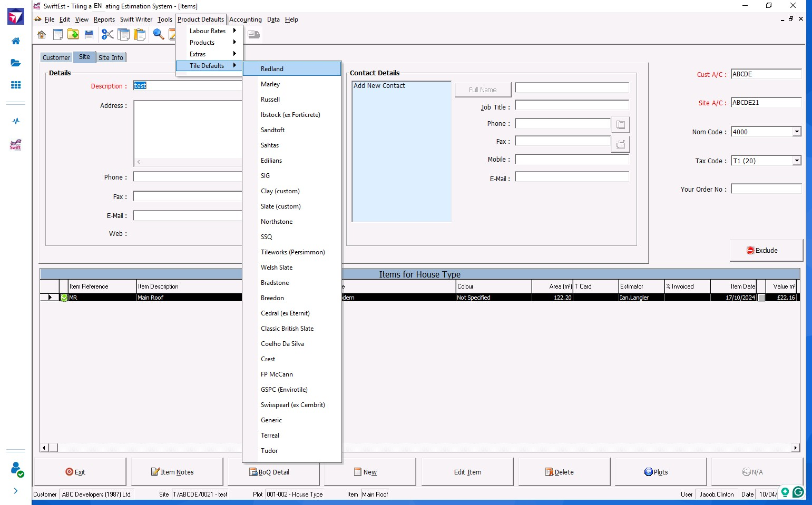Click the floppy disk Save icon
Viewport: 812px width, 505px height.
[89, 35]
